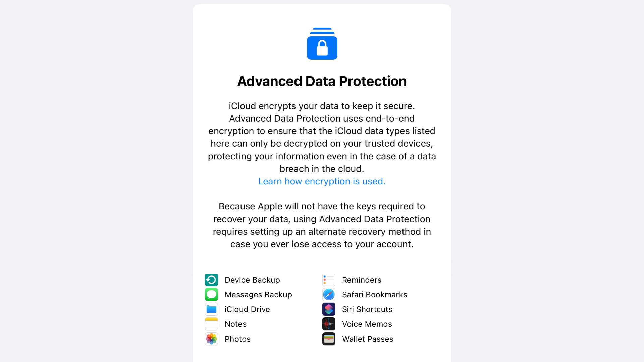This screenshot has height=362, width=644.
Task: Click the Safari Bookmarks icon
Action: (329, 294)
